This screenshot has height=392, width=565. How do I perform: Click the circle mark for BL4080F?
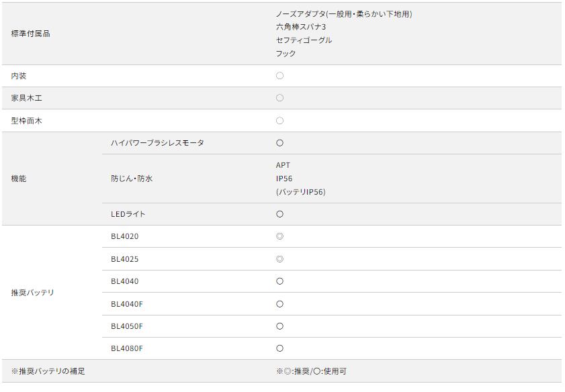click(279, 348)
